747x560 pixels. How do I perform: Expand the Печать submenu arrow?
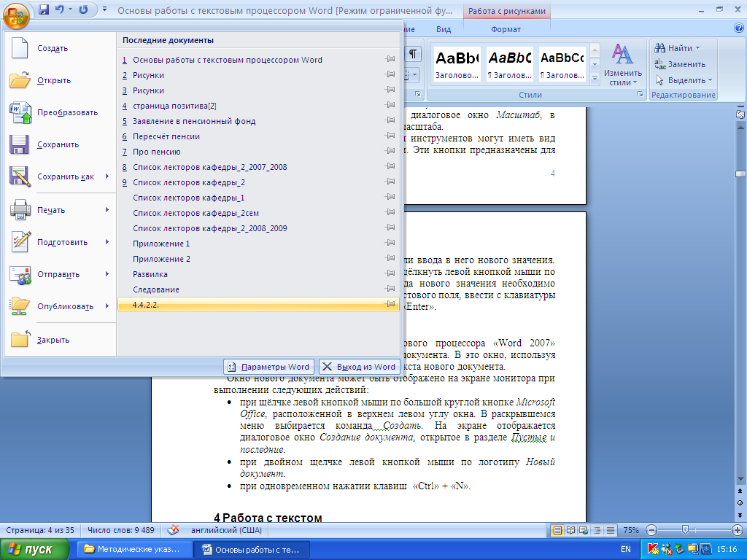[107, 210]
